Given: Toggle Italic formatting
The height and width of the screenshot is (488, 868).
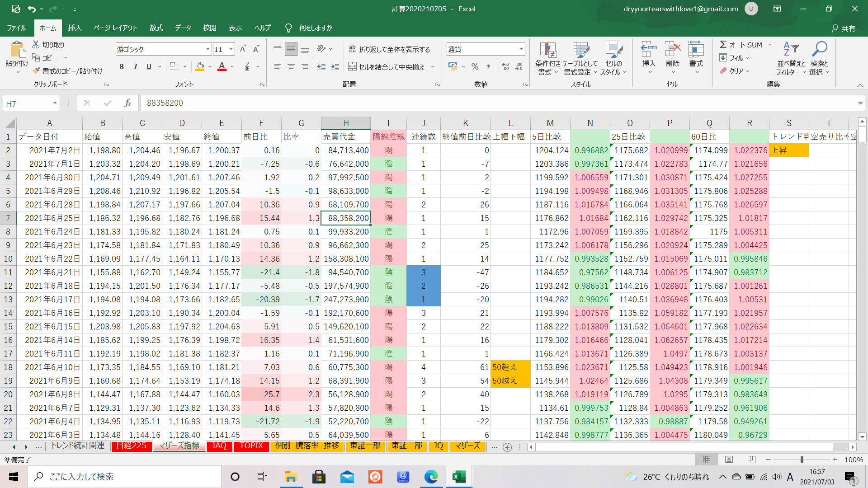Looking at the screenshot, I should click(x=135, y=67).
